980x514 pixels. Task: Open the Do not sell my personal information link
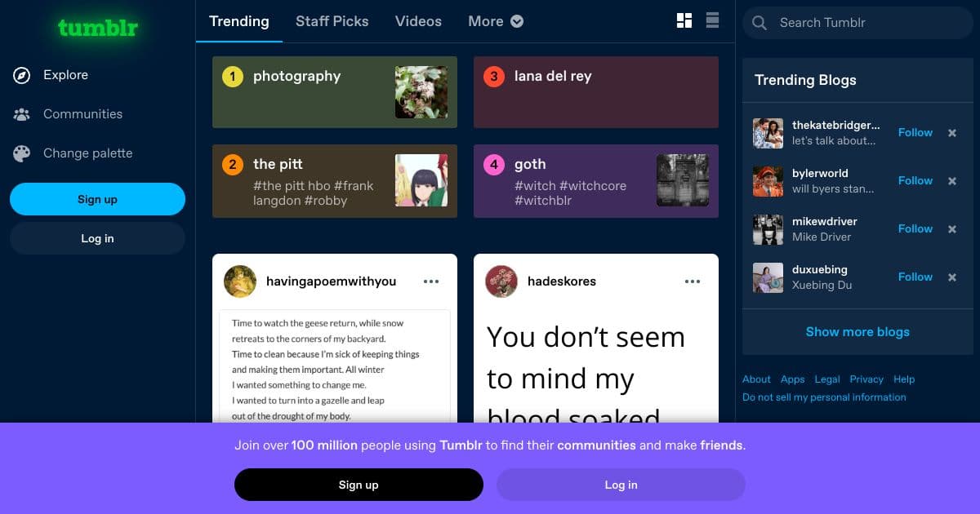click(823, 397)
